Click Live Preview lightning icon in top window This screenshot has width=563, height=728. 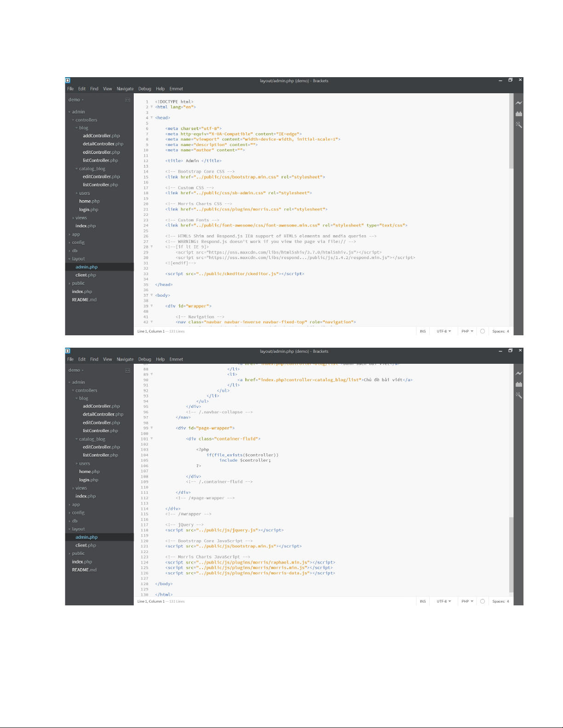click(x=518, y=103)
